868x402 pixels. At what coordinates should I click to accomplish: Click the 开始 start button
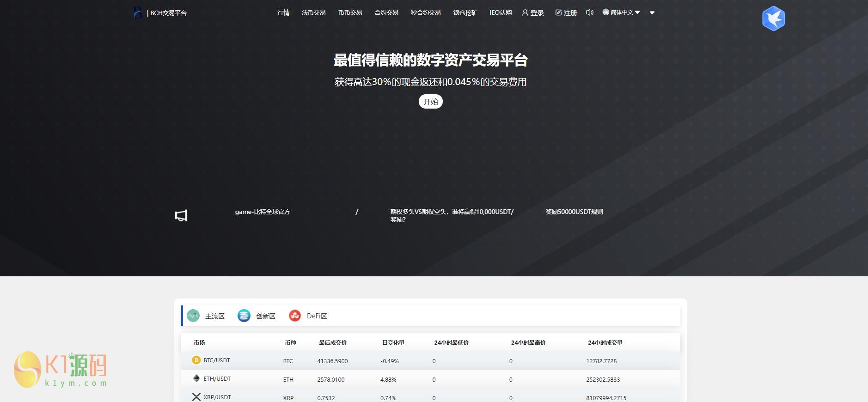[x=431, y=102]
